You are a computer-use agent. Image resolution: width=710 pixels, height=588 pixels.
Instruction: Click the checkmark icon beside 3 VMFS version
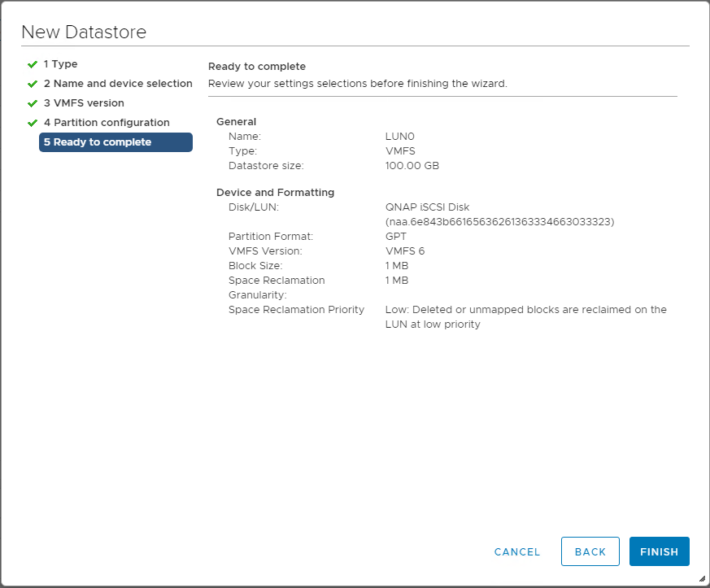(x=33, y=103)
